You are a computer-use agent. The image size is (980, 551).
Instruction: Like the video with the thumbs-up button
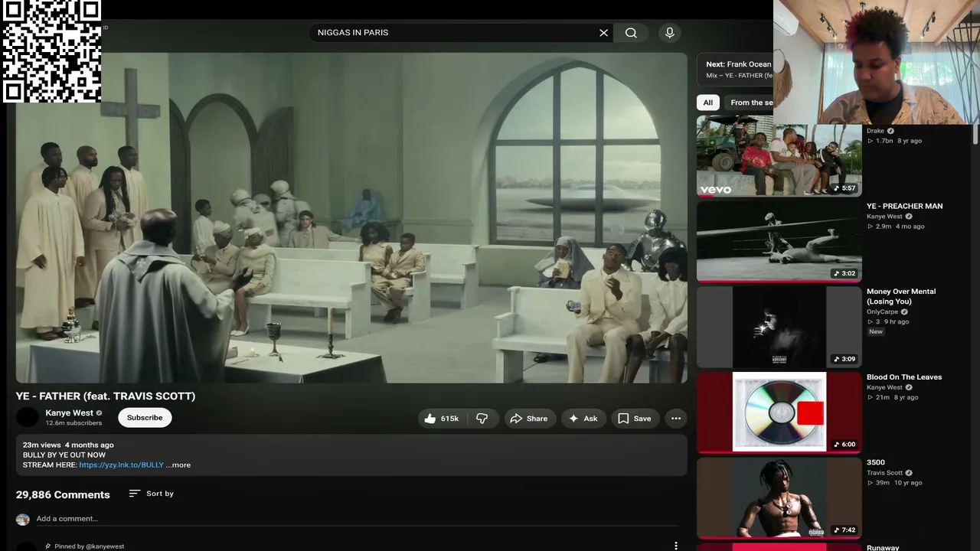click(x=441, y=419)
